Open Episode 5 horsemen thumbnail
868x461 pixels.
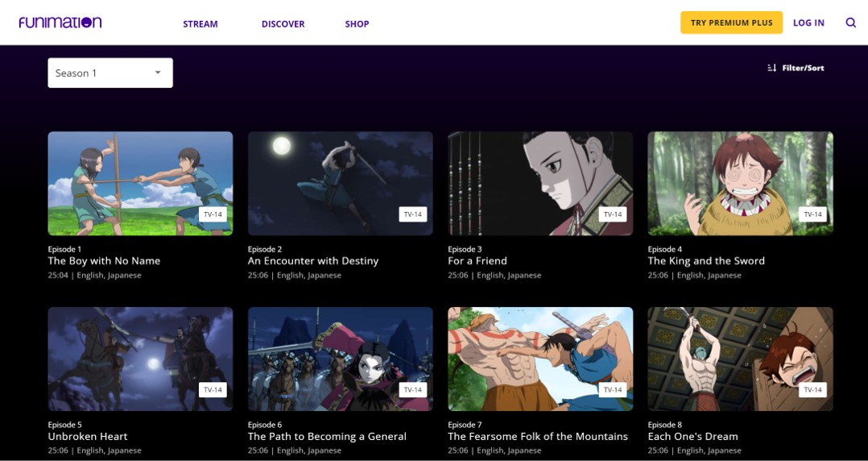[x=140, y=359]
